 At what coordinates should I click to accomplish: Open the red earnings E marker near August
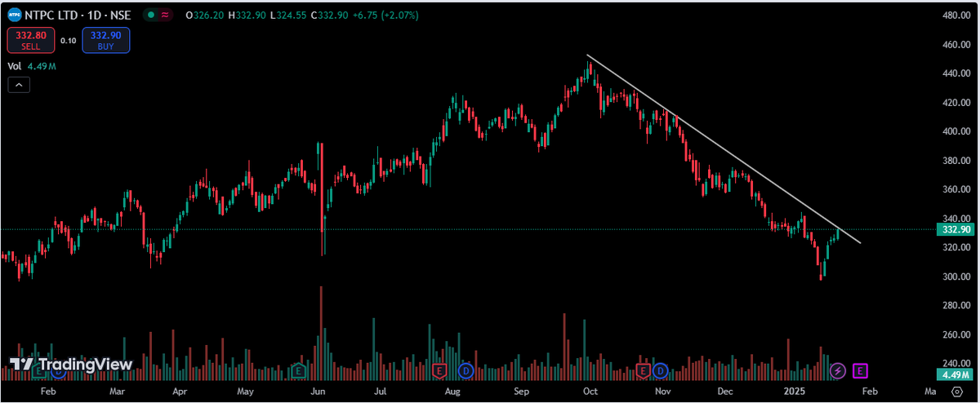[x=439, y=371]
